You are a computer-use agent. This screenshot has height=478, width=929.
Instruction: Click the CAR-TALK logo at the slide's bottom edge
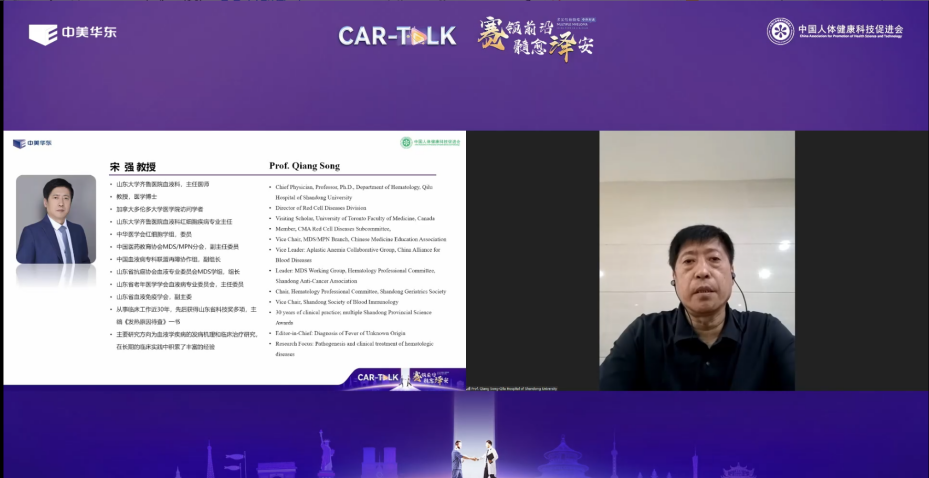coord(379,377)
